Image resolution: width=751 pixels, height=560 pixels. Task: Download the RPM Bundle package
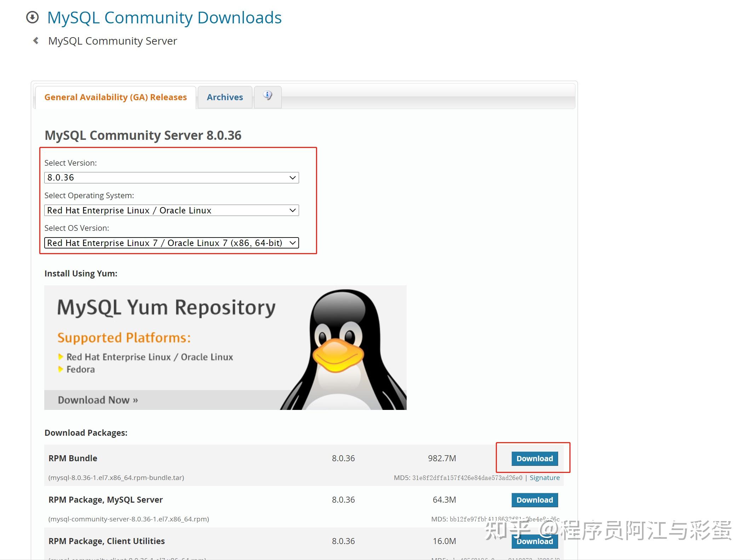point(534,458)
